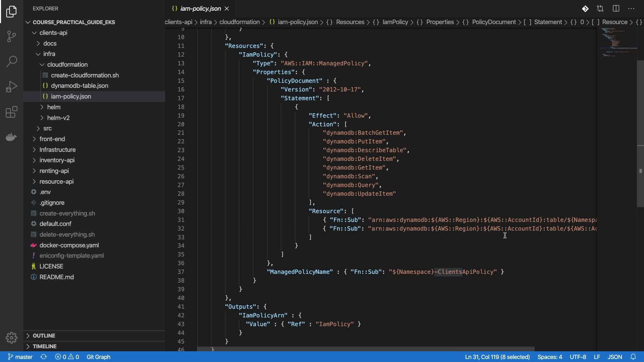Open the Run and Debug view
Viewport: 644px width, 362px height.
pos(11,86)
